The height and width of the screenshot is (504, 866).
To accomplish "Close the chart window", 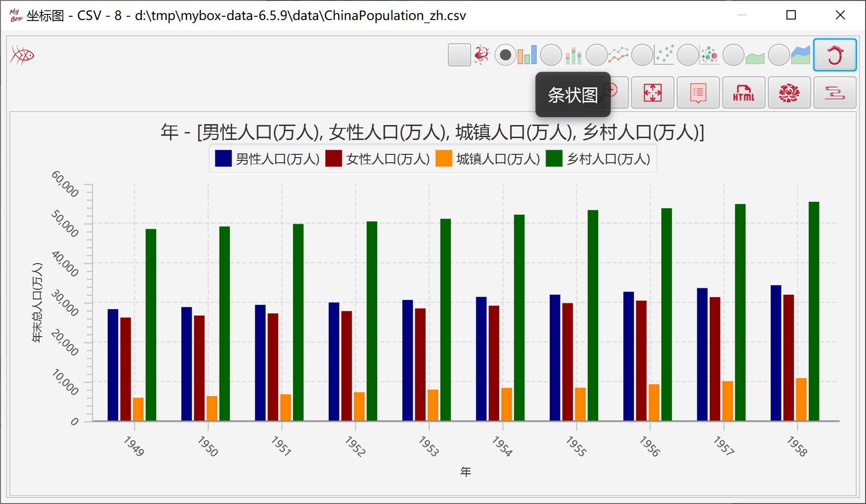I will tap(840, 15).
